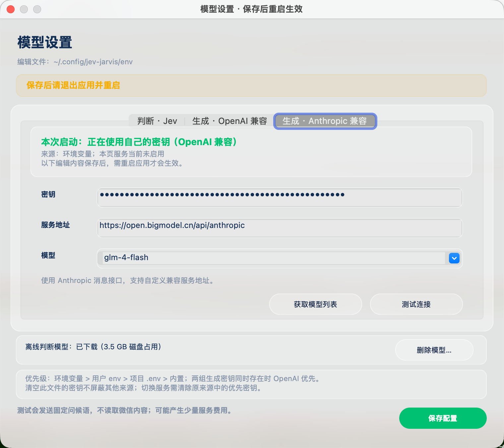Click the 获取模型列表 button
The height and width of the screenshot is (448, 504).
point(315,304)
